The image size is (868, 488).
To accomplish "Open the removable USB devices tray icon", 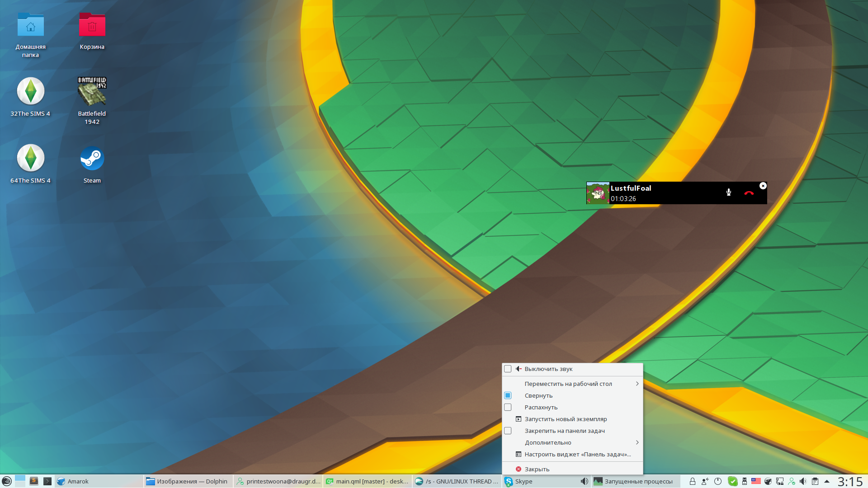I will click(745, 481).
